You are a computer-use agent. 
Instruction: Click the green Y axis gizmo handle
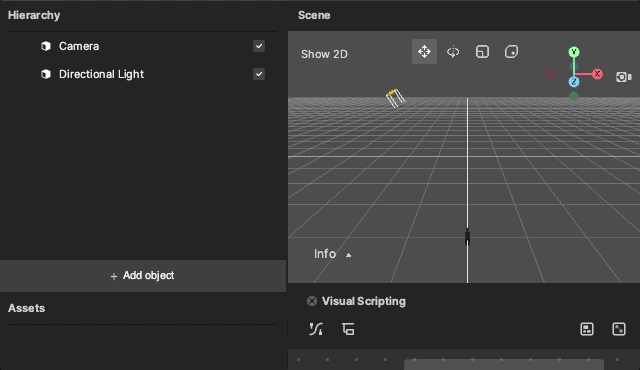pos(574,52)
